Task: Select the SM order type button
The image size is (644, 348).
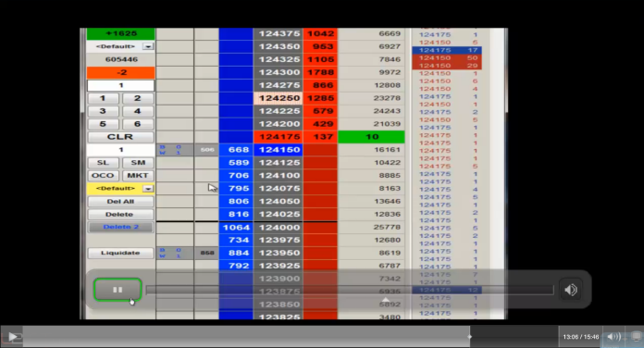Action: click(138, 163)
